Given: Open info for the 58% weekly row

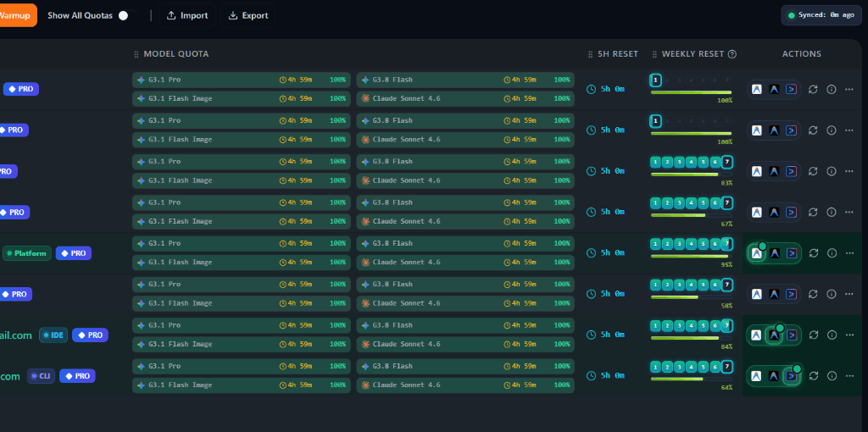Looking at the screenshot, I should click(831, 294).
